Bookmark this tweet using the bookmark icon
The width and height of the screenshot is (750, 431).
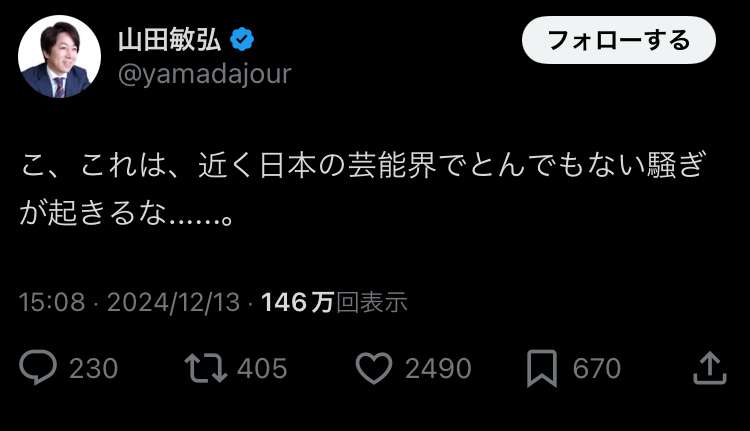542,368
